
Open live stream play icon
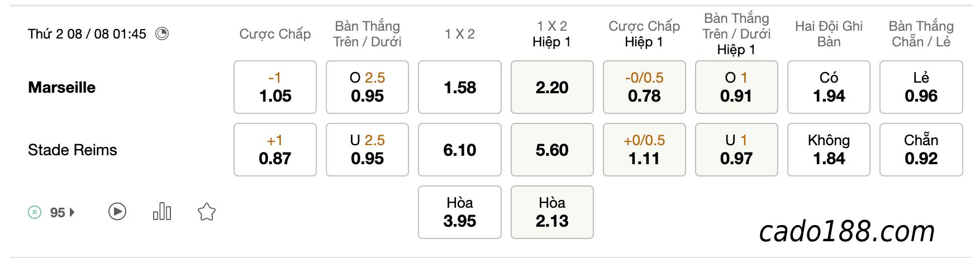tap(117, 212)
